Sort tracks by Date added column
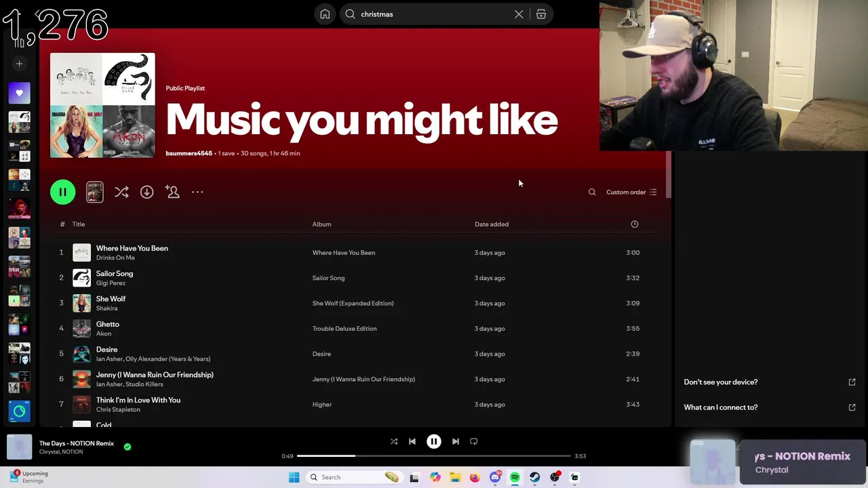 coord(492,224)
